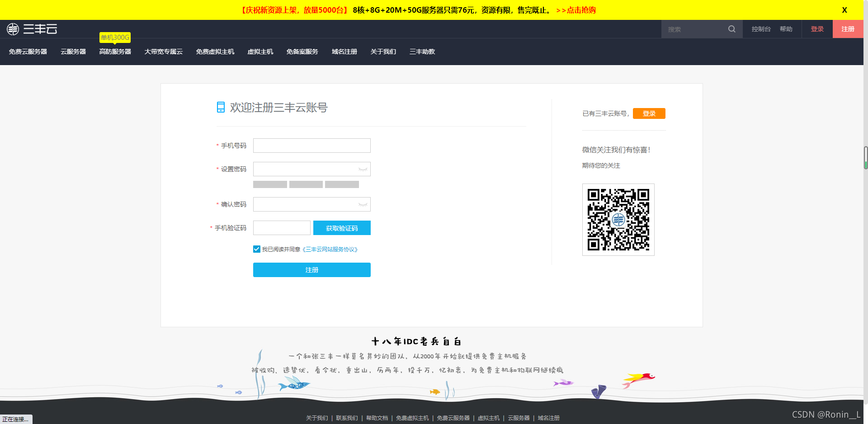Image resolution: width=868 pixels, height=424 pixels.
Task: Open footer link 关于我们
Action: [x=317, y=418]
